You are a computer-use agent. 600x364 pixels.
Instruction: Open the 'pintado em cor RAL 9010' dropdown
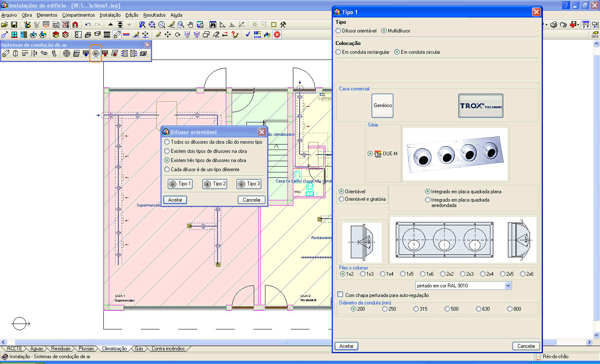click(508, 286)
